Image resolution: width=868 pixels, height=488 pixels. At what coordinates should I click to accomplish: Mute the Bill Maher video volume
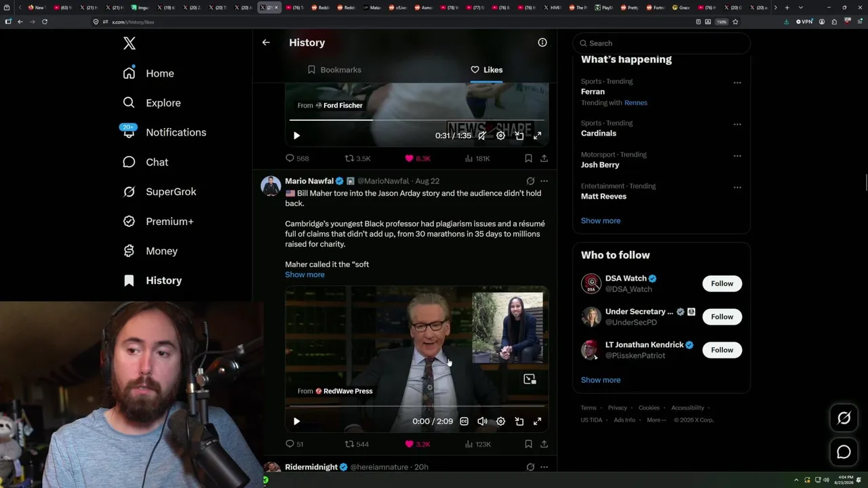tap(482, 422)
